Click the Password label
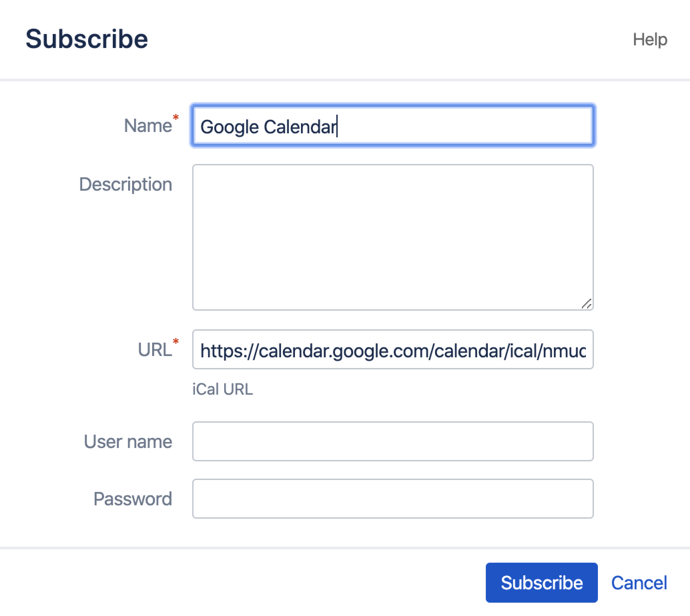This screenshot has height=616, width=690. pos(133,499)
